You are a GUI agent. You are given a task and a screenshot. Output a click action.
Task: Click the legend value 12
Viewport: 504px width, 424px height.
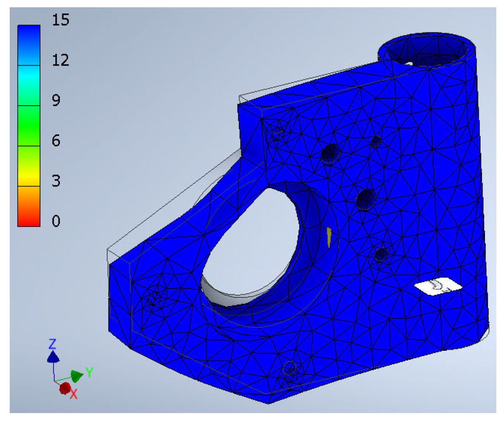[x=61, y=60]
